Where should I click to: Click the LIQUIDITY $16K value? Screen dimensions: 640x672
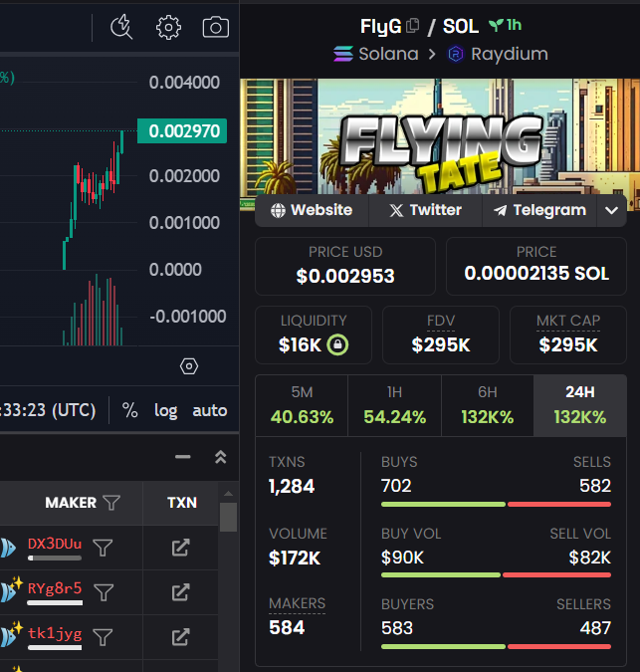coord(300,345)
